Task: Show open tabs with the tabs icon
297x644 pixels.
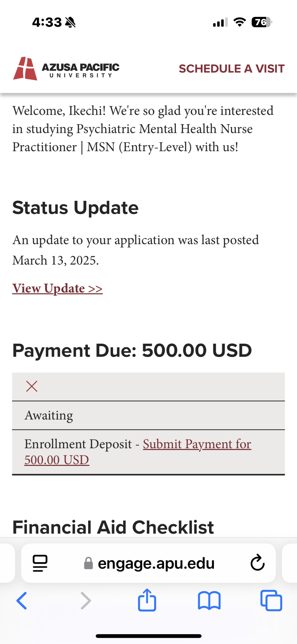Action: click(271, 601)
